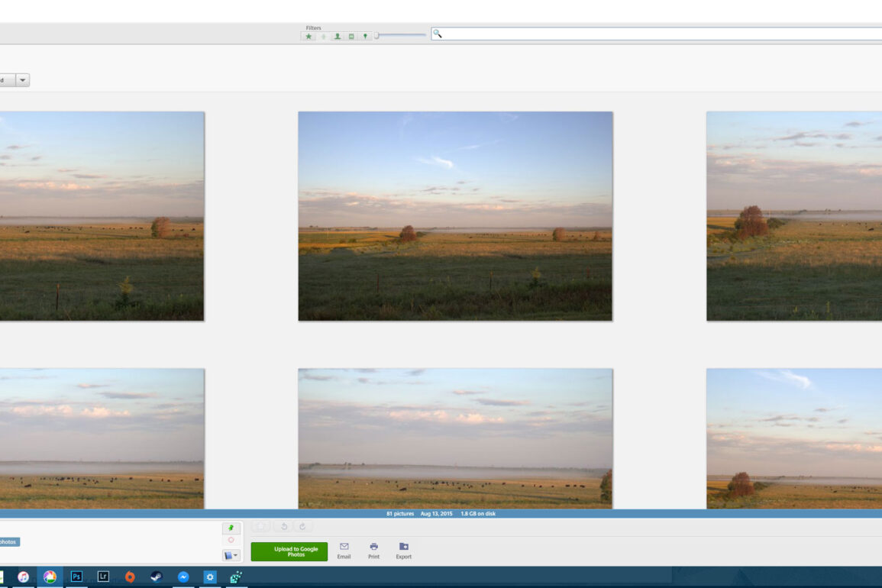The image size is (882, 588).
Task: Launch Photoshop from the taskbar
Action: [x=75, y=577]
